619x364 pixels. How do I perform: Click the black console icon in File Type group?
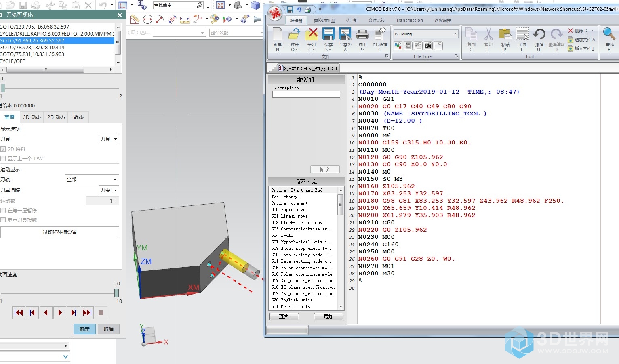pos(428,46)
